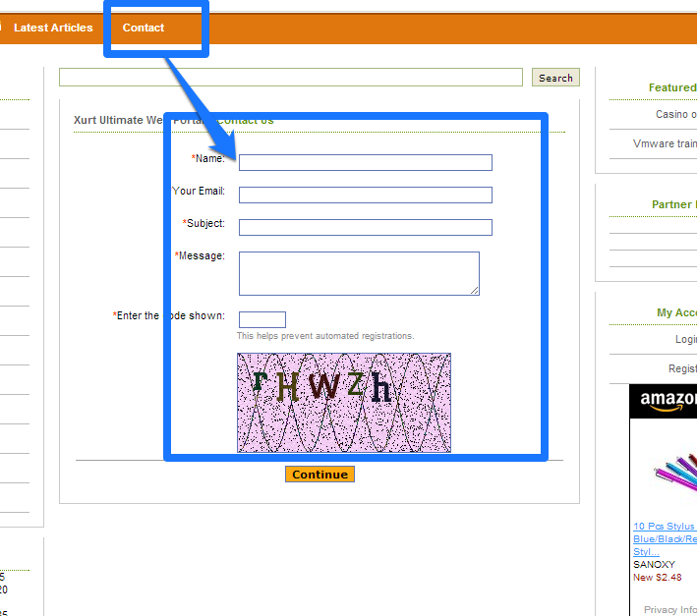Image resolution: width=697 pixels, height=616 pixels.
Task: Focus the Message text area
Action: pyautogui.click(x=358, y=272)
